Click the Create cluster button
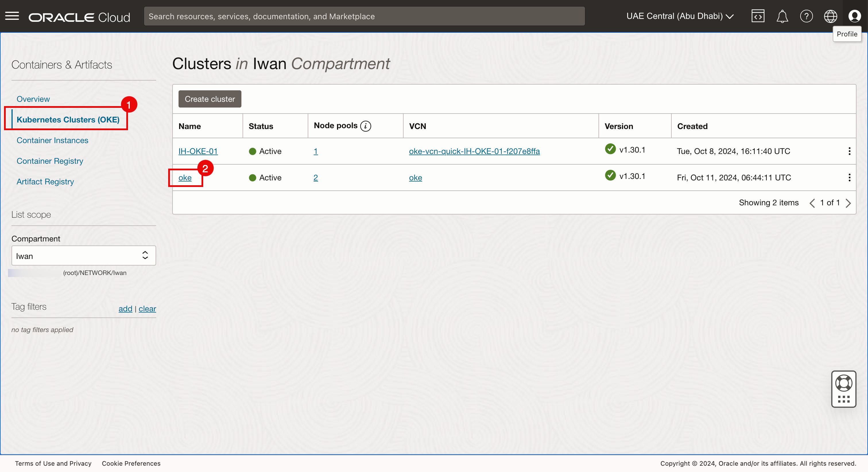868x472 pixels. coord(210,99)
